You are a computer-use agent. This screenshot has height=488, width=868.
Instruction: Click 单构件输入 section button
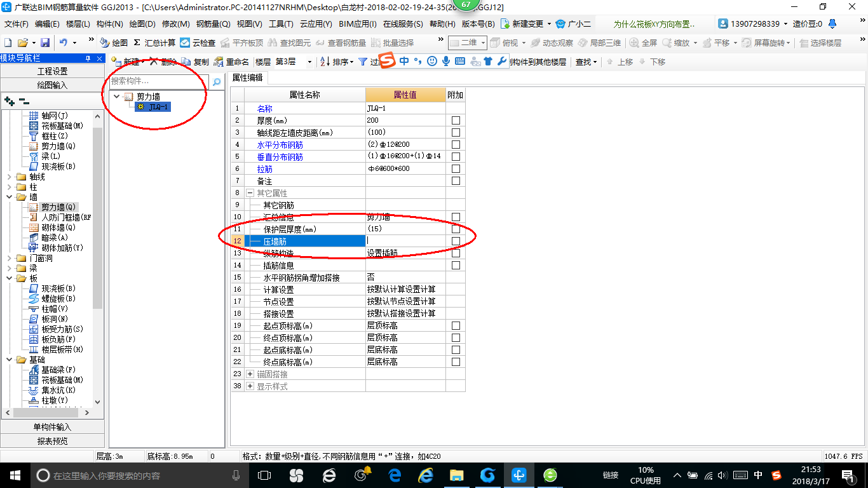(x=52, y=427)
